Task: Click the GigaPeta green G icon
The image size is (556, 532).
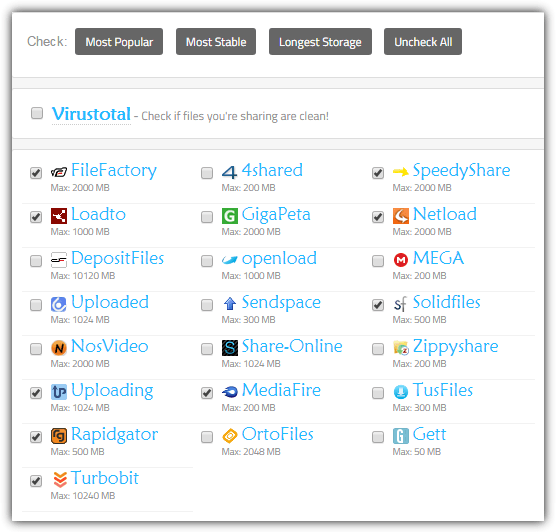Action: point(230,216)
